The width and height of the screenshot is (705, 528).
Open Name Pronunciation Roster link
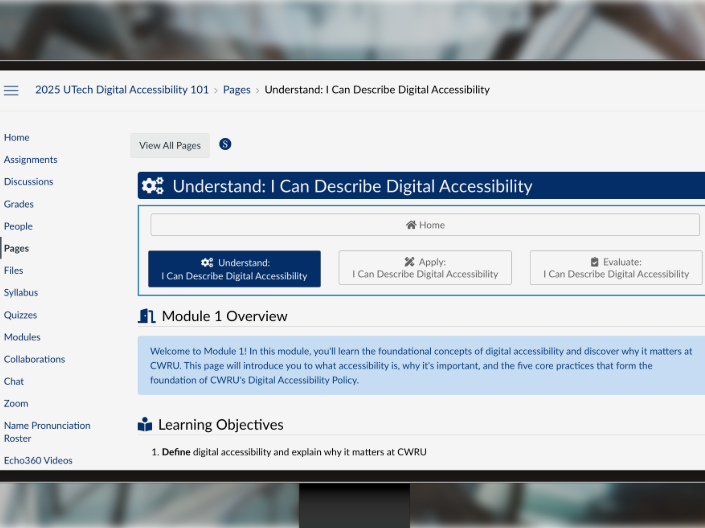coord(47,432)
